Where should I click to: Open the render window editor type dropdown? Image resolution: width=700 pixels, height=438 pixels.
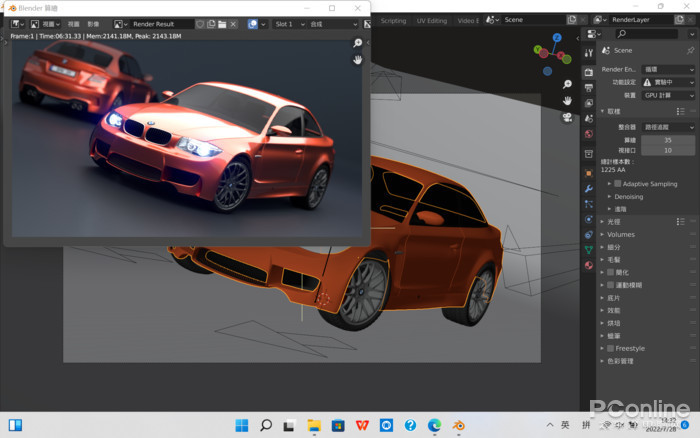coord(17,24)
